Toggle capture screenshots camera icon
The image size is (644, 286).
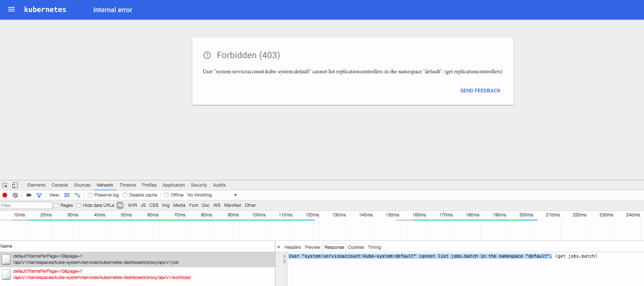[29, 195]
